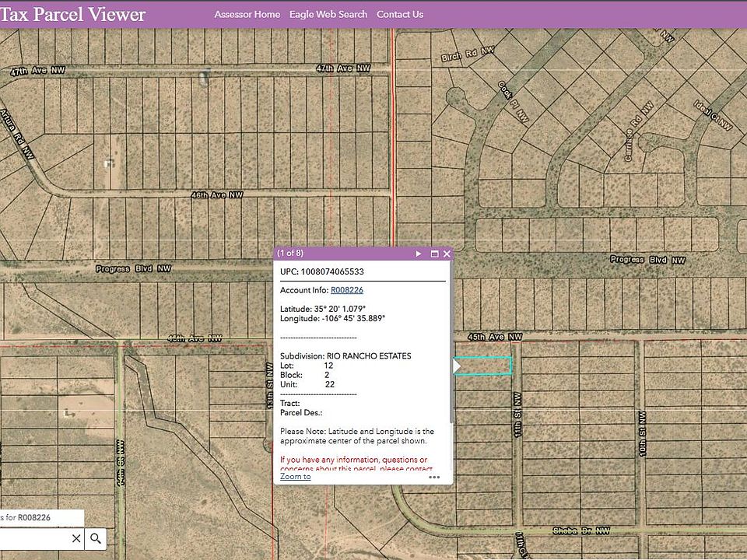747x560 pixels.
Task: Click the search input field
Action: (34, 538)
